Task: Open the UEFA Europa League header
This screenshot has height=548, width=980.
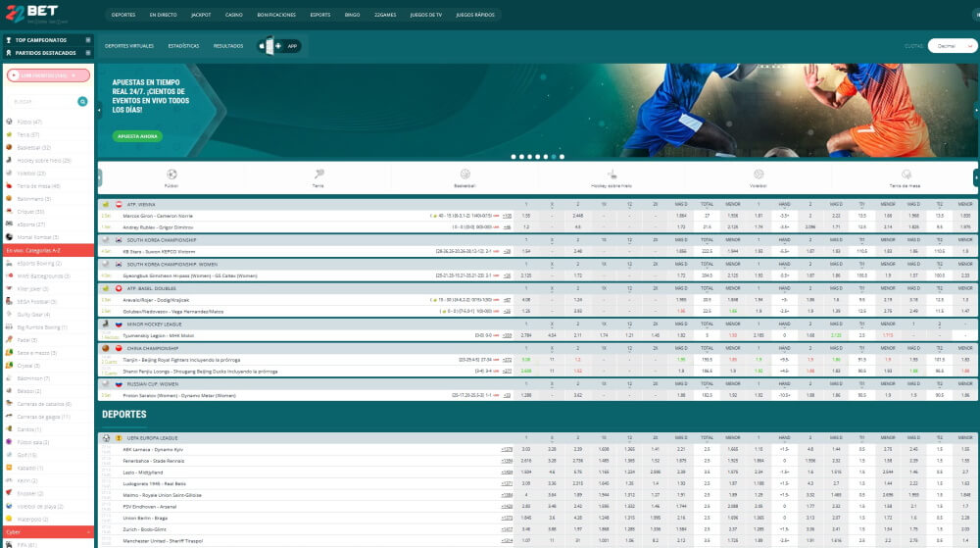Action: click(152, 438)
